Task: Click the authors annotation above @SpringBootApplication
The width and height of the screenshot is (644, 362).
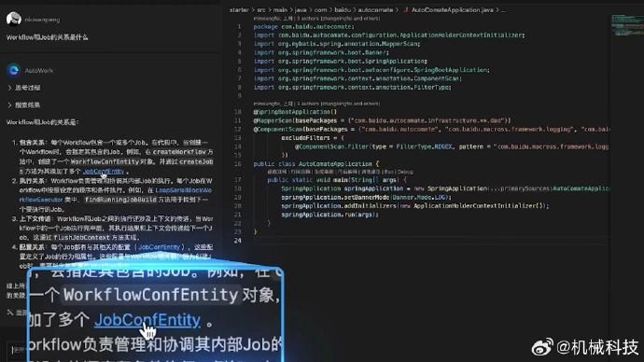Action: pos(316,104)
